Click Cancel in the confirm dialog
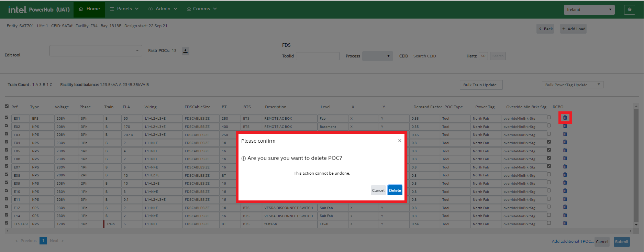Viewport: 644px width, 252px height. 378,190
